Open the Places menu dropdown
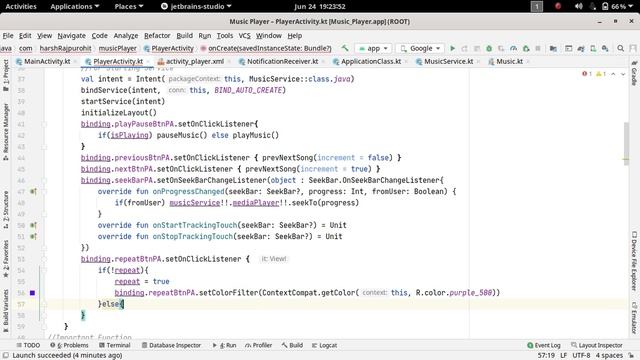 coord(129,6)
